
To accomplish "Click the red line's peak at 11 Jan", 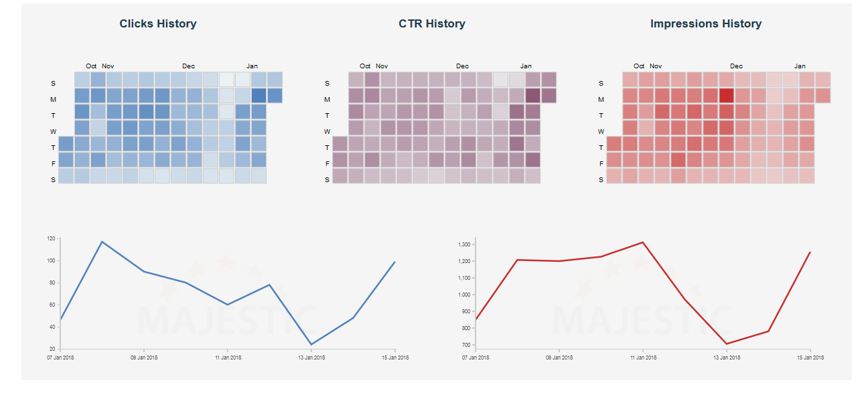I will [642, 242].
